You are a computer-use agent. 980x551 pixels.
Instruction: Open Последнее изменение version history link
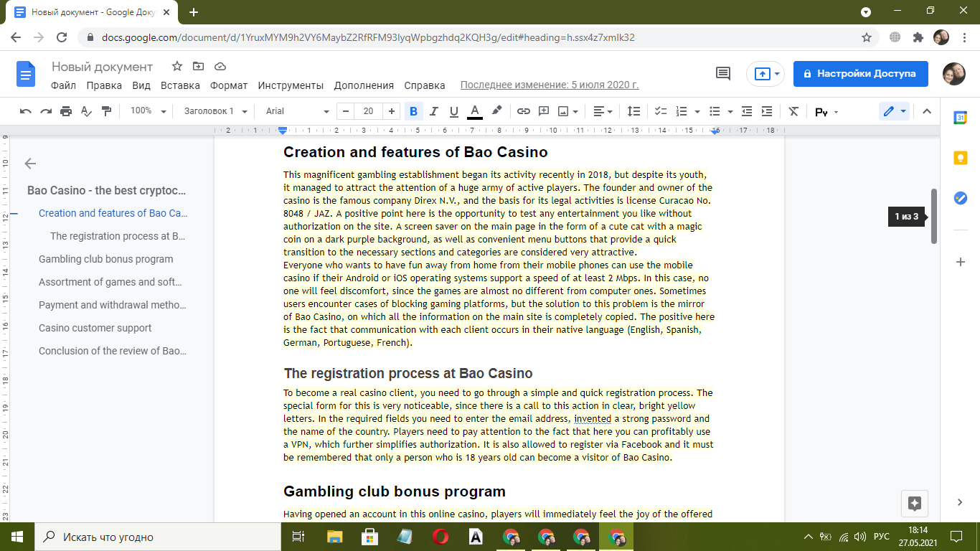550,85
